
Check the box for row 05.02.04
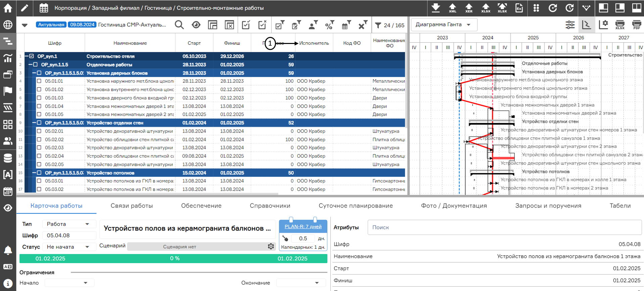coord(39,156)
